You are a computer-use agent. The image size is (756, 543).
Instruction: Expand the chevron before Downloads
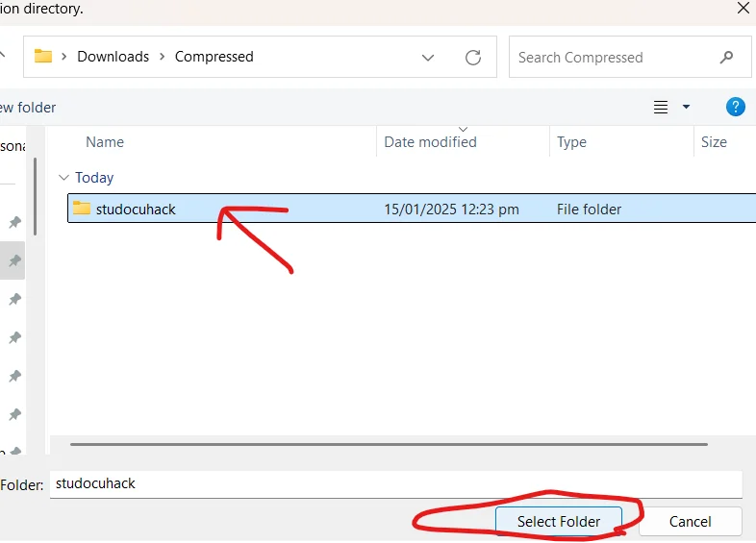click(63, 57)
